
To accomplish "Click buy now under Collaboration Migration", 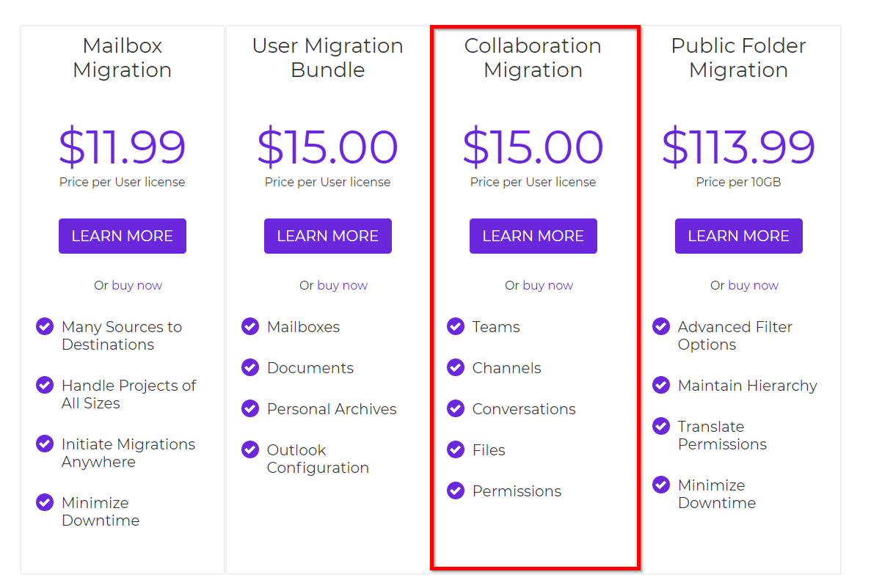I will click(x=548, y=285).
